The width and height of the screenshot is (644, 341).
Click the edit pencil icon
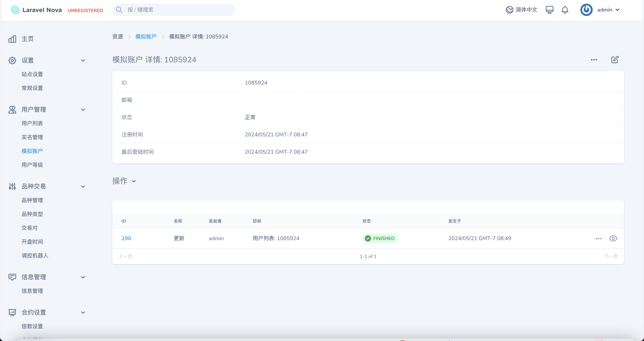click(x=615, y=60)
